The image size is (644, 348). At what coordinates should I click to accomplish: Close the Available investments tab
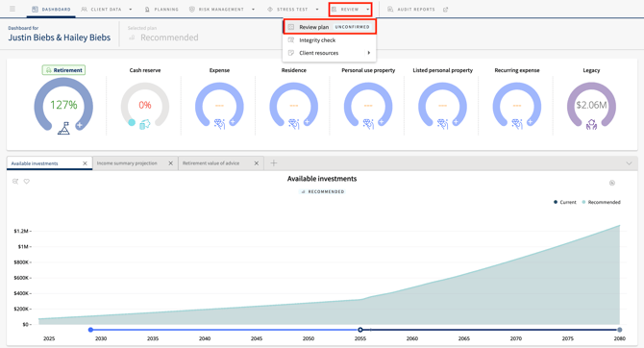(x=85, y=163)
